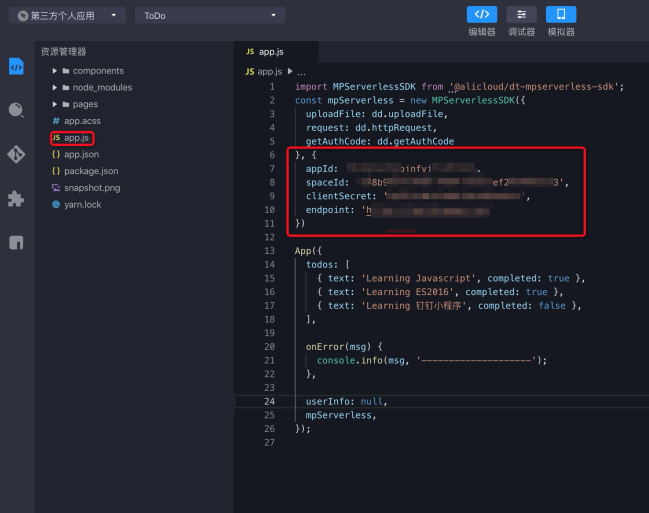Open the Git source control icon
This screenshot has width=649, height=513.
point(16,154)
